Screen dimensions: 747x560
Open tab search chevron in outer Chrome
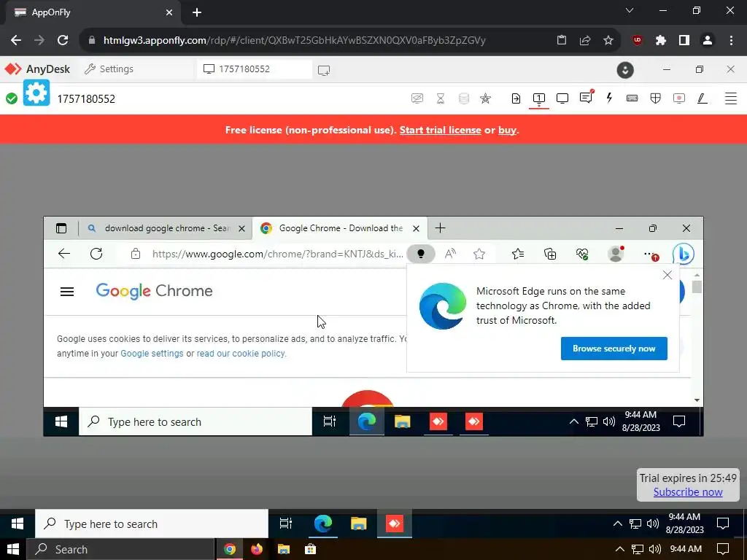(630, 10)
